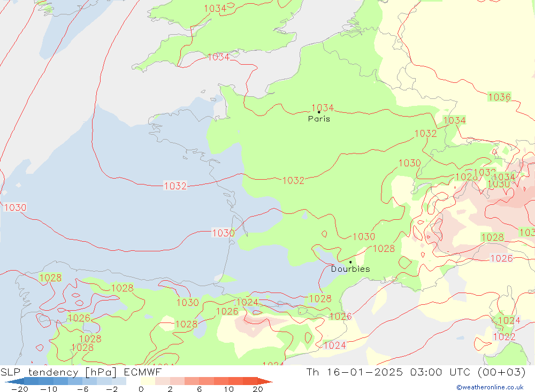The image size is (535, 392).
Task: Click the 1028 label next to Dourbies
Action: pos(384,248)
